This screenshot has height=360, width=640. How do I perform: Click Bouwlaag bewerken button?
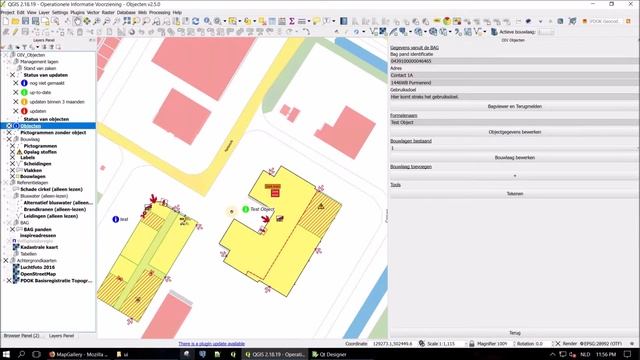[514, 158]
